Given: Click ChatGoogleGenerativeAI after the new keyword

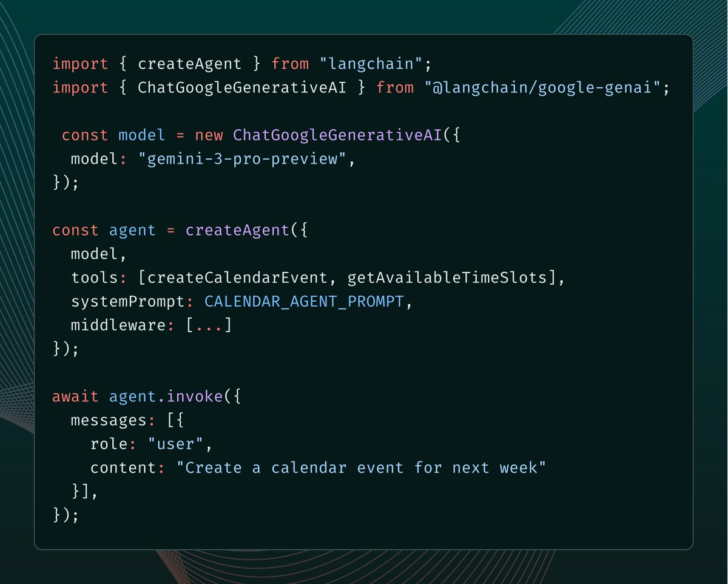Looking at the screenshot, I should [337, 135].
